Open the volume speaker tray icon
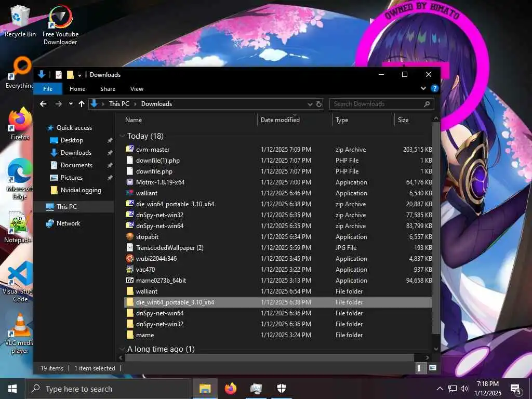 tap(464, 389)
